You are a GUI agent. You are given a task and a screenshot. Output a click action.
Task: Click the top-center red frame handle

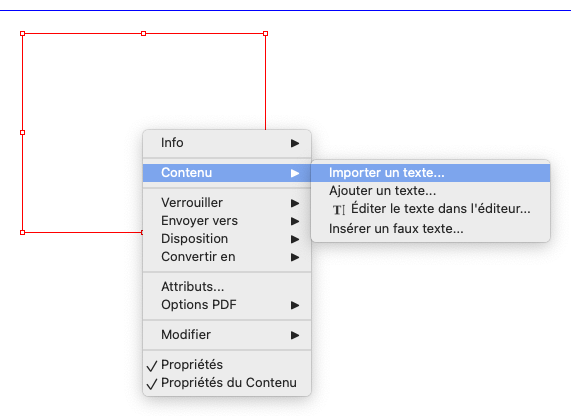click(143, 34)
